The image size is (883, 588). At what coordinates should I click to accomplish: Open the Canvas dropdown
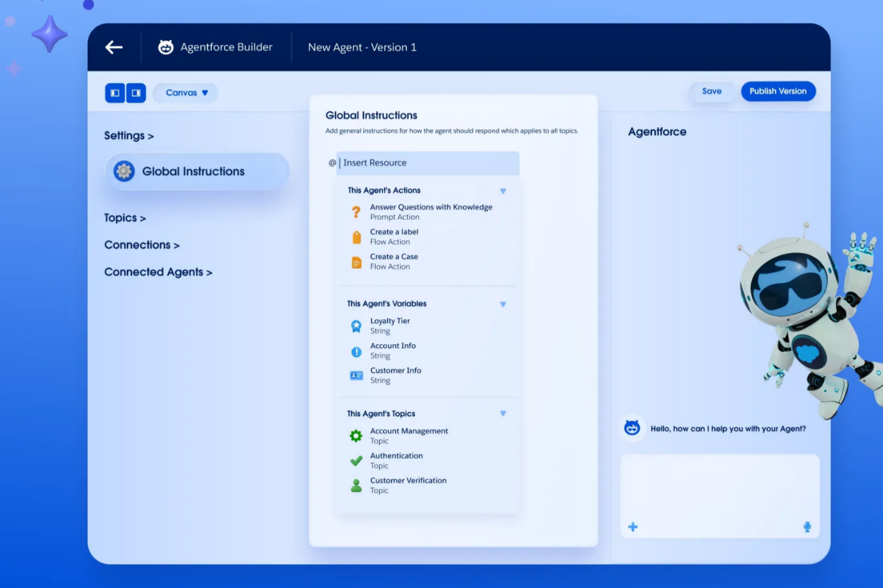pyautogui.click(x=186, y=93)
